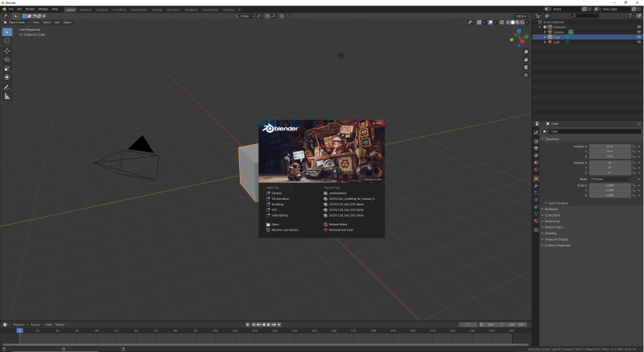This screenshot has height=352, width=644.
Task: Toggle visibility of the Cube object
Action: click(x=638, y=37)
